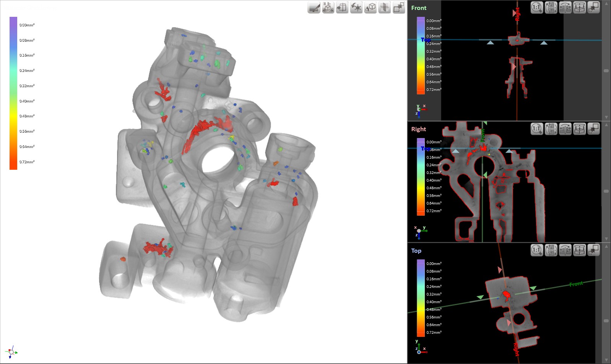
Task: Click the rotate view icon in Right pane
Action: click(551, 129)
